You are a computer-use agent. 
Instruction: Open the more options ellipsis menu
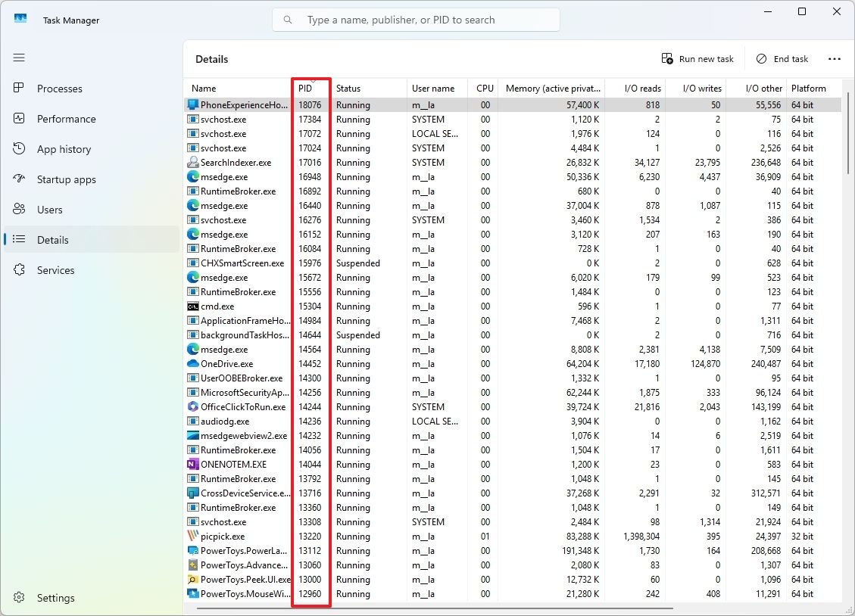click(835, 59)
